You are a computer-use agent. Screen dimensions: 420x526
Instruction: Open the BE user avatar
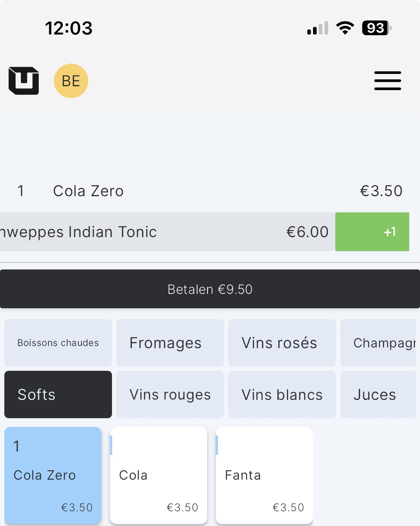click(71, 81)
